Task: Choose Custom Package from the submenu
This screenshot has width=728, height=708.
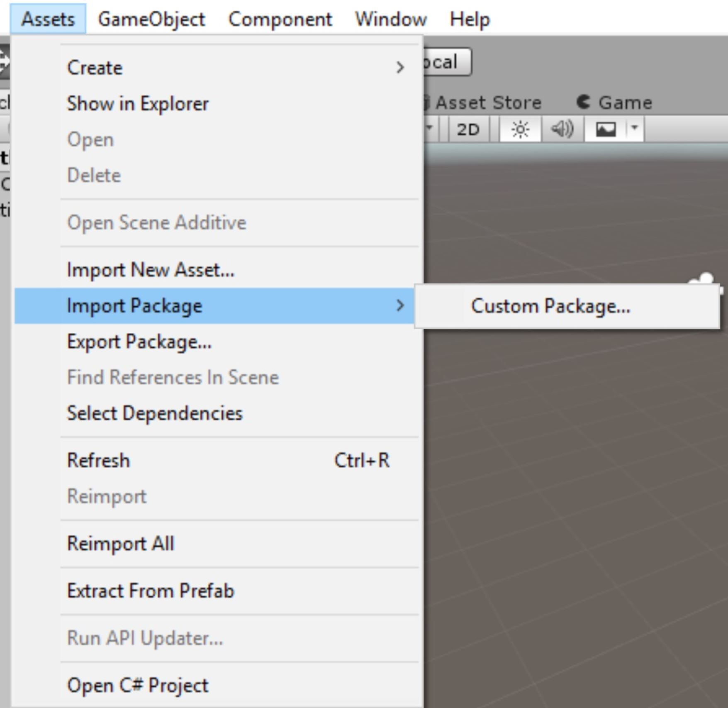Action: [x=550, y=306]
